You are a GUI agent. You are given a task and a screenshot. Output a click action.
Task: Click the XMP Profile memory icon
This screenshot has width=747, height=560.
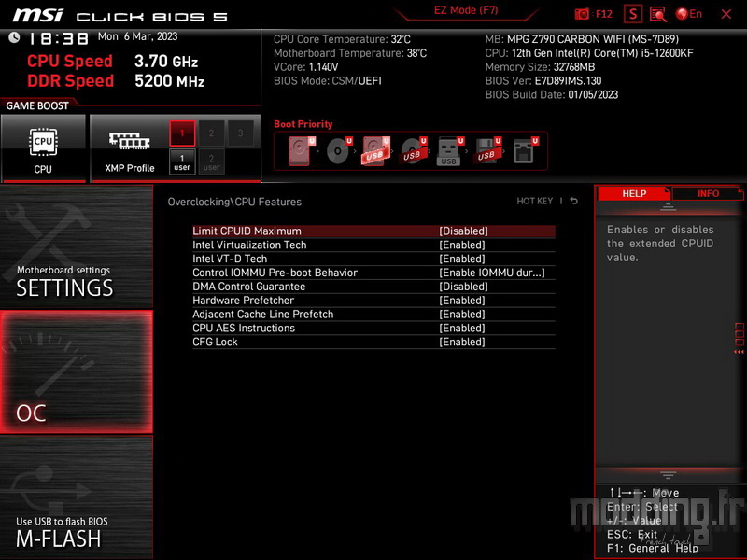(x=129, y=142)
